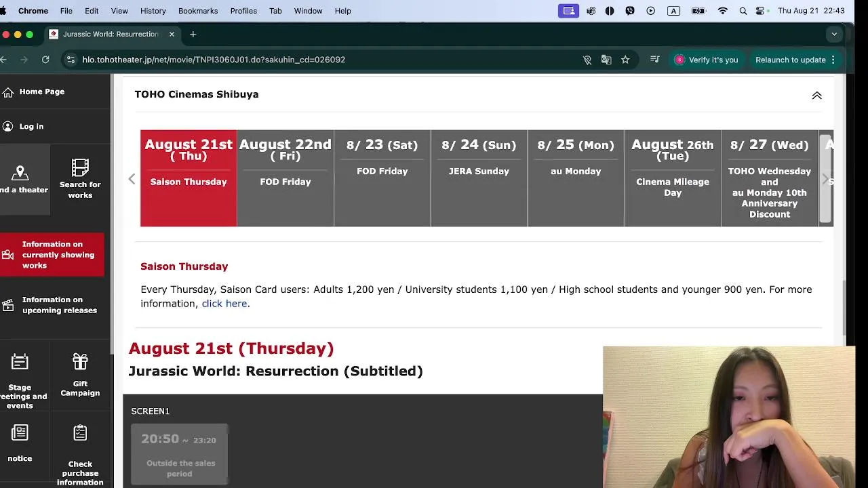
Task: Click the Home Page house icon
Action: (x=8, y=92)
